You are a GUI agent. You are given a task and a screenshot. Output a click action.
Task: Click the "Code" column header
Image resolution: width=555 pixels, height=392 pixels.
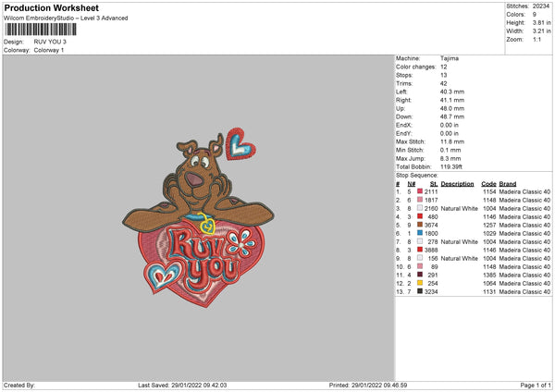pyautogui.click(x=488, y=184)
